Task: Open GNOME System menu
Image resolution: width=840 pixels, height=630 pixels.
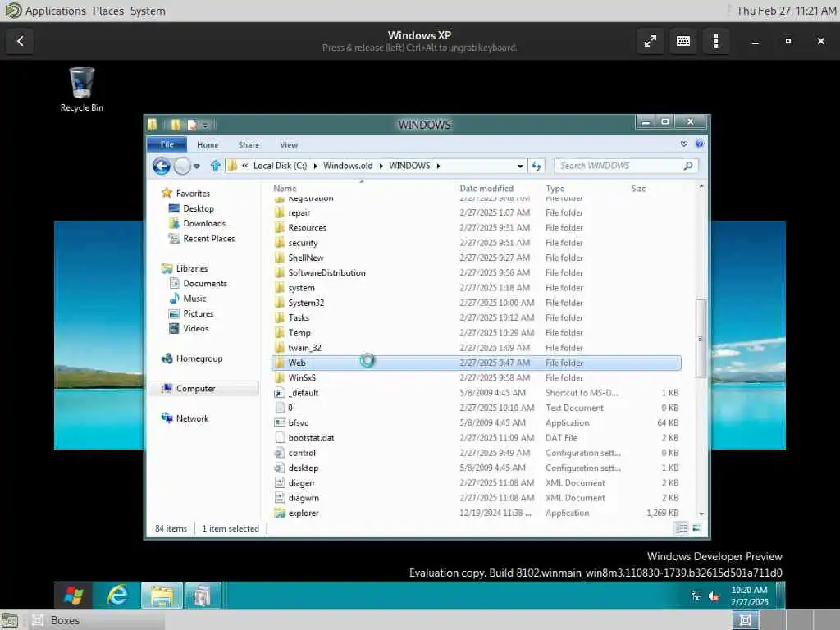Action: coord(148,11)
